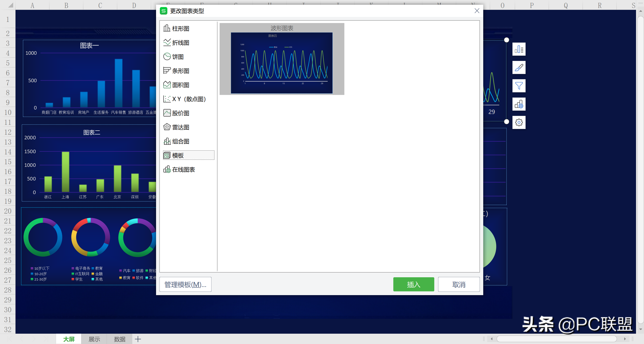Switch to the 数据 sheet tab
Image resolution: width=644 pixels, height=344 pixels.
[x=120, y=339]
